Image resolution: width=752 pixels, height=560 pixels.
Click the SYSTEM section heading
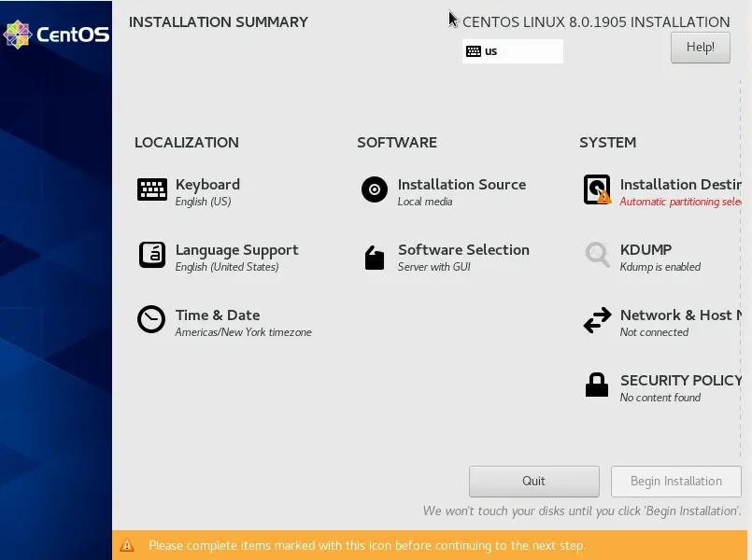click(x=607, y=142)
